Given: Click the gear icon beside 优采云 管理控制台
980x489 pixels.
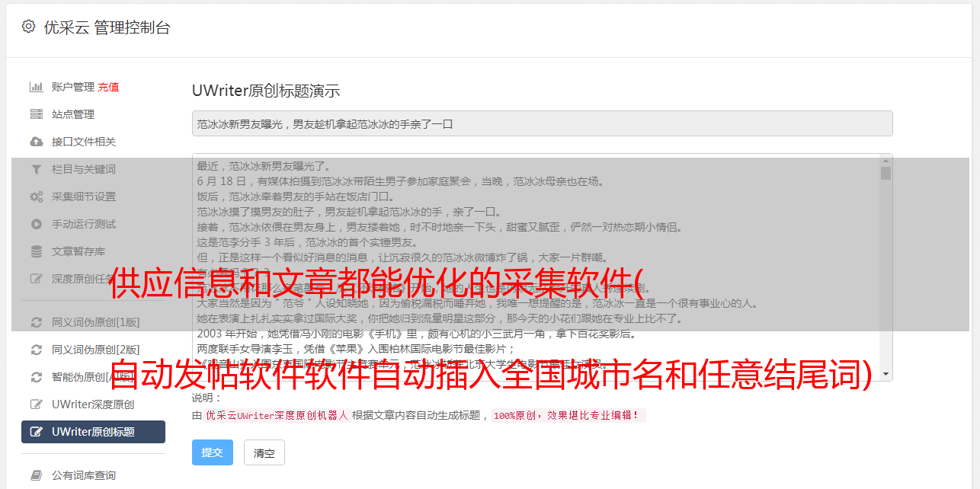Looking at the screenshot, I should (x=28, y=27).
